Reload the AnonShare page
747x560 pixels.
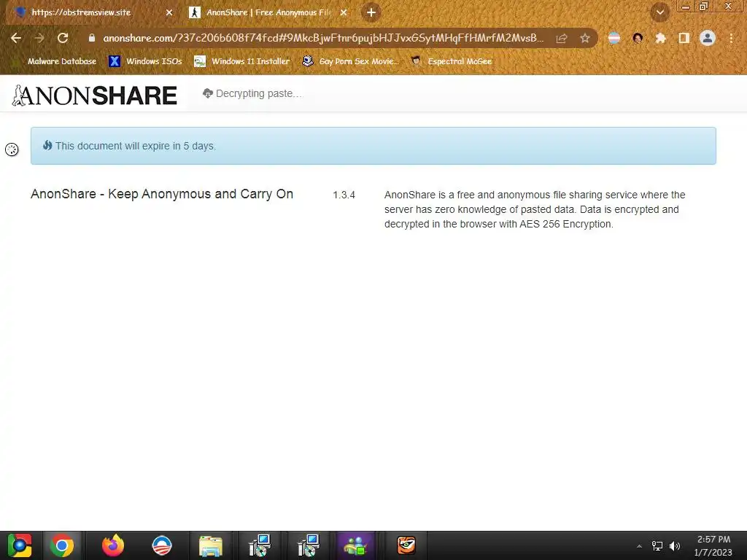pos(63,38)
